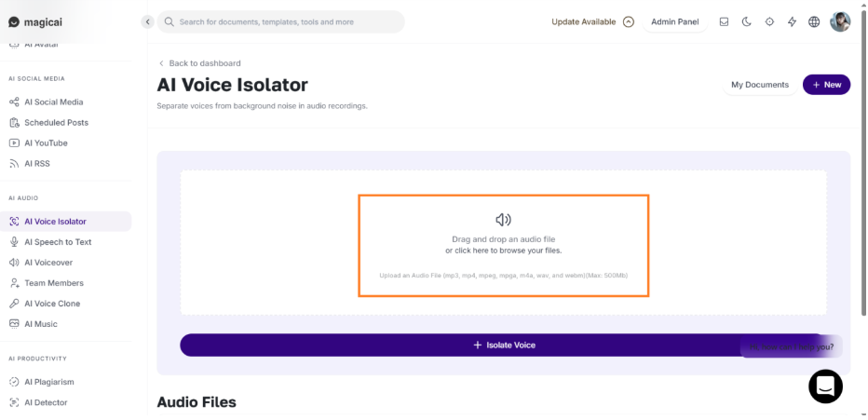Open the lightning bolt quick actions icon
Viewport: 868px width, 420px height.
(x=793, y=22)
